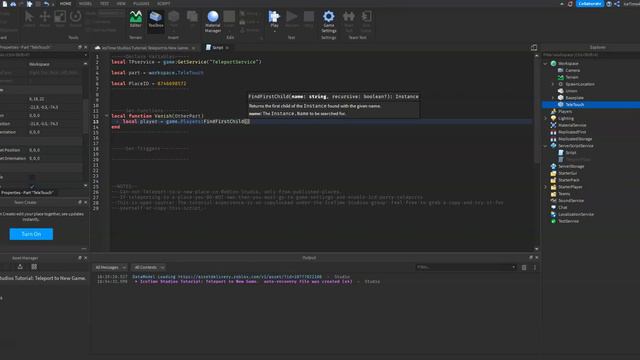Select LocalizationService in Explorer

pos(576,214)
